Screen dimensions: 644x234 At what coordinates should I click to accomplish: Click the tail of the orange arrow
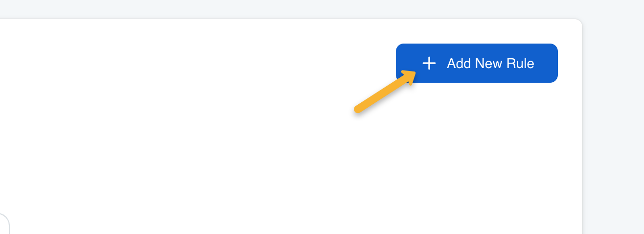pyautogui.click(x=358, y=110)
